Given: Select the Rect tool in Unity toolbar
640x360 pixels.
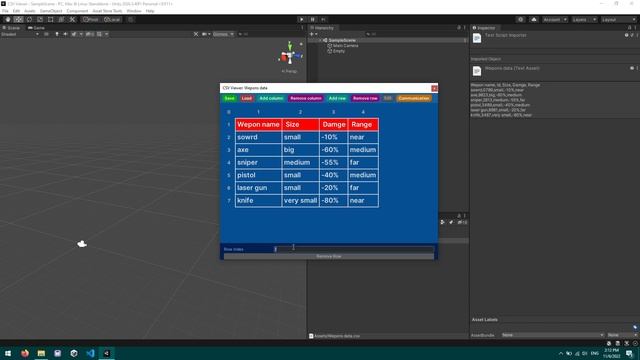Looking at the screenshot, I should (50, 20).
